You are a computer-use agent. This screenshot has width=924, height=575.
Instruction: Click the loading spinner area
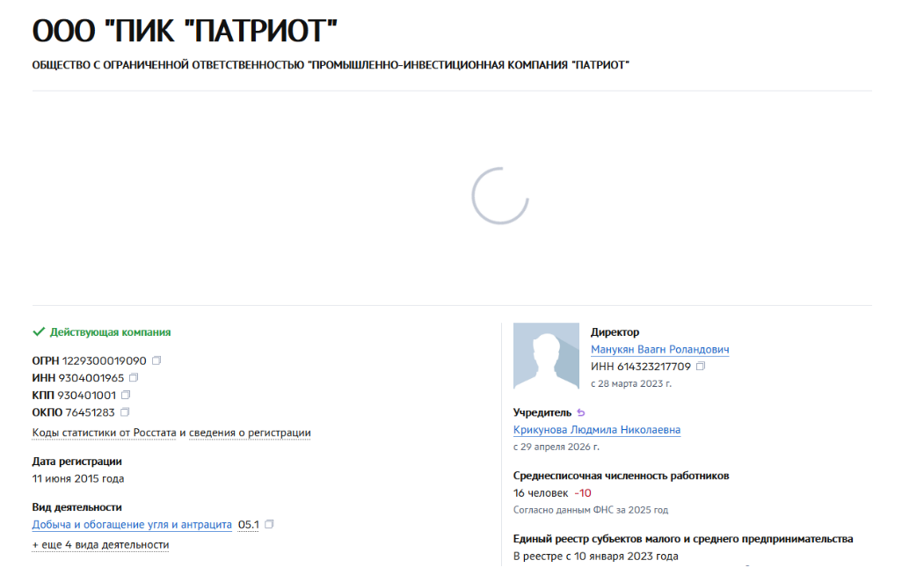(499, 196)
